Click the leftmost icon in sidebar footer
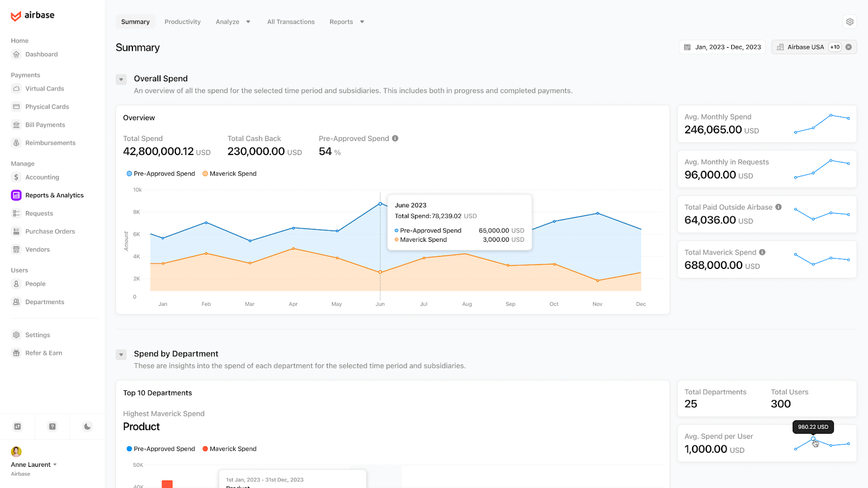Viewport: 868px width, 488px height. coord(17,427)
